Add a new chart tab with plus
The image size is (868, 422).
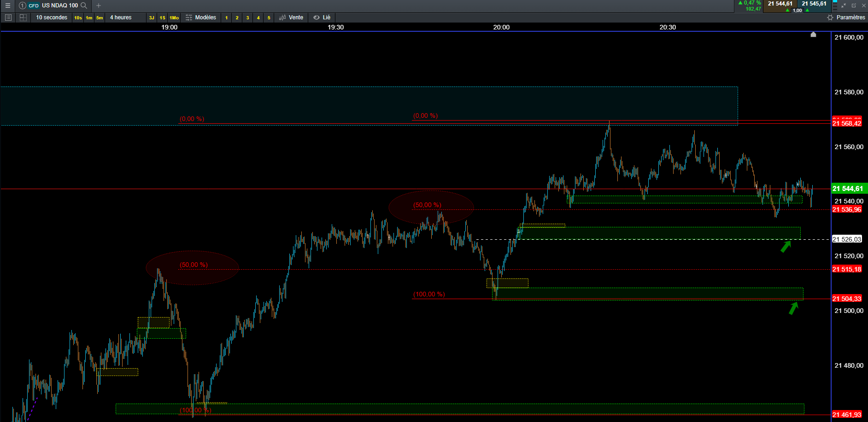pyautogui.click(x=99, y=6)
